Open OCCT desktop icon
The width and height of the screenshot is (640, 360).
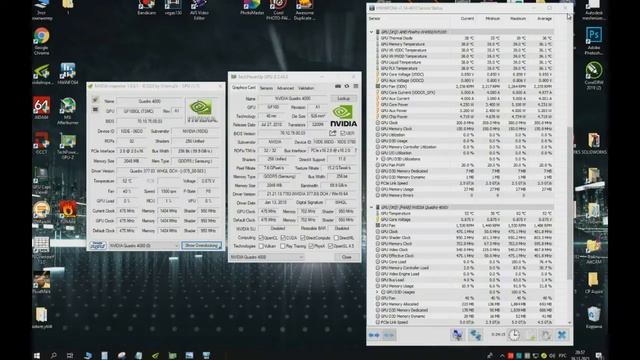coord(42,143)
